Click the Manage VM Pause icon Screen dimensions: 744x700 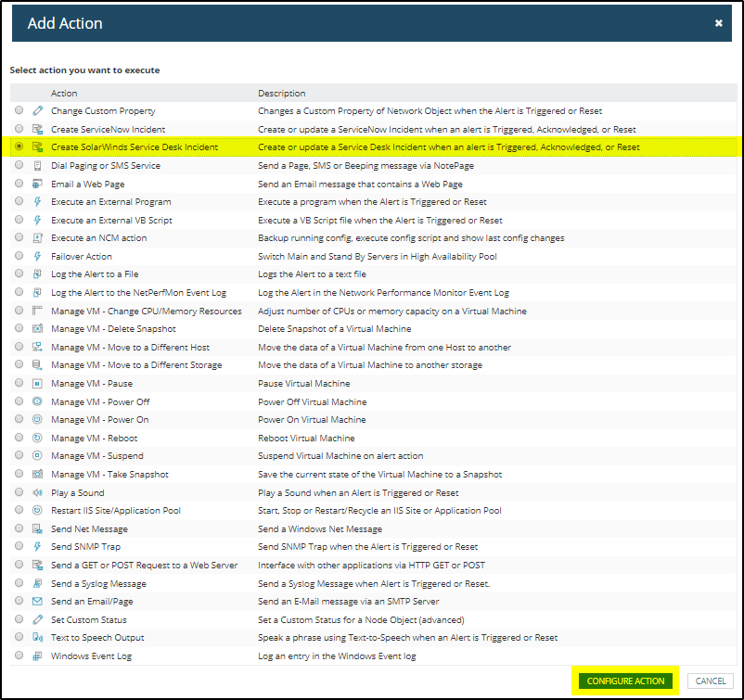click(37, 383)
